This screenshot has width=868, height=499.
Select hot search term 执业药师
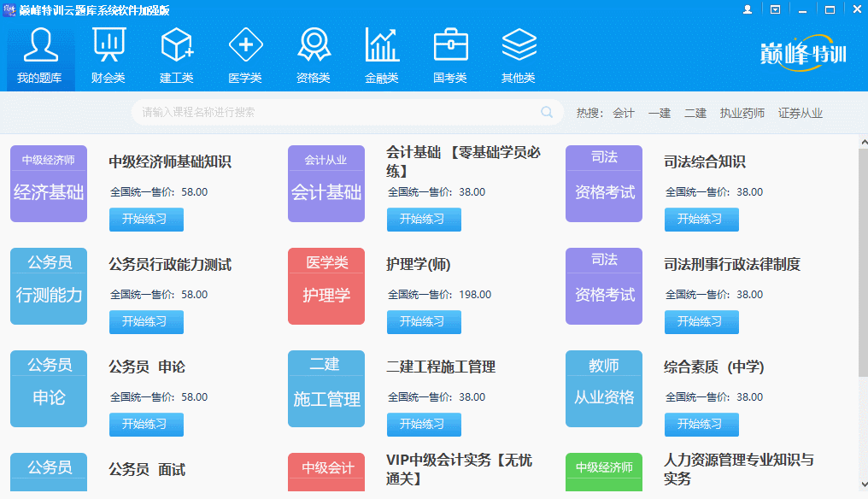point(742,113)
